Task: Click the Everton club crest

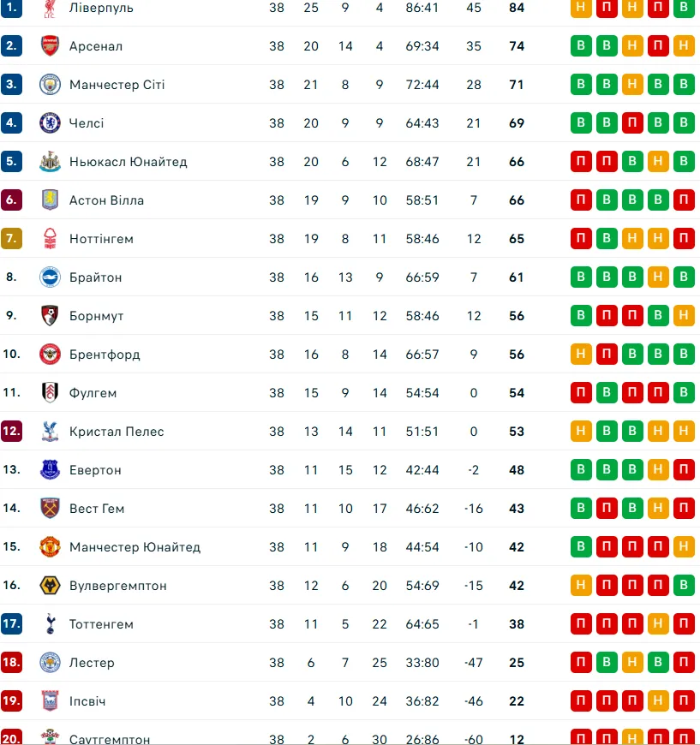Action: pyautogui.click(x=50, y=470)
